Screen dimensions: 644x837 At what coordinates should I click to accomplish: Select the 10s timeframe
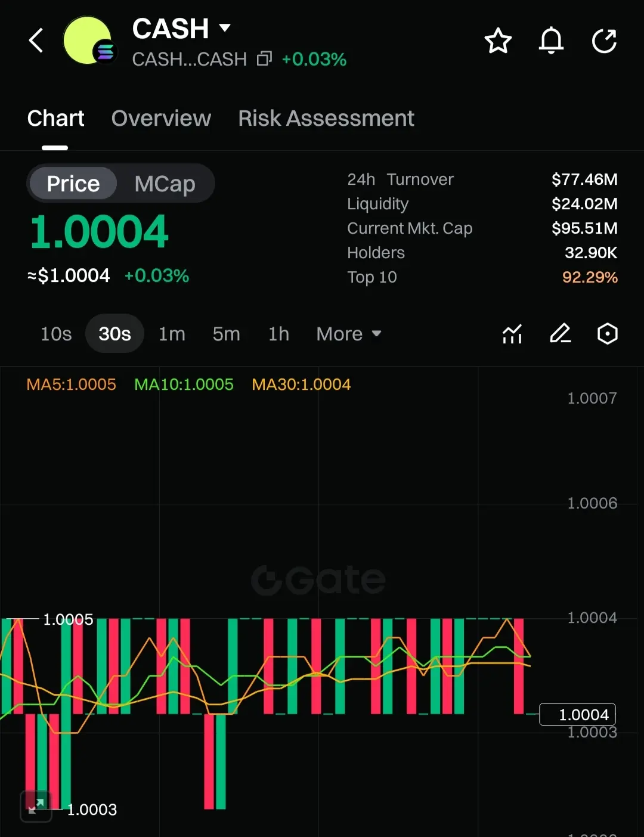coord(56,334)
